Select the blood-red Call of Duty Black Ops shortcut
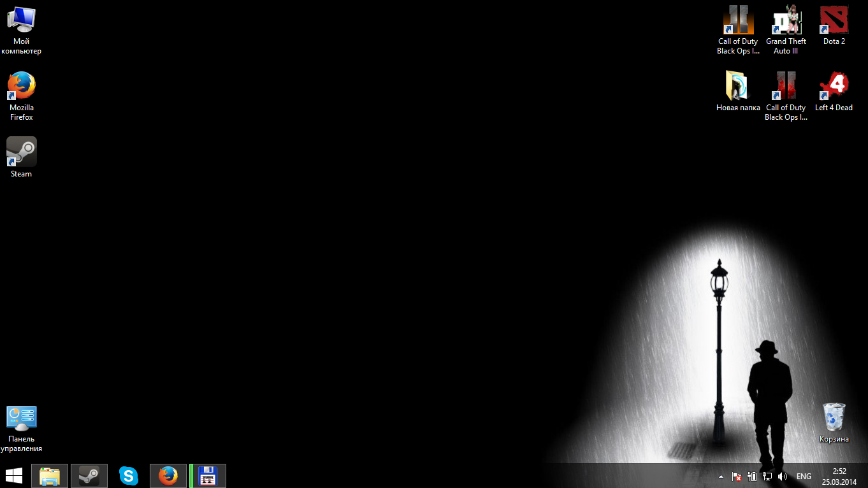 (x=786, y=96)
